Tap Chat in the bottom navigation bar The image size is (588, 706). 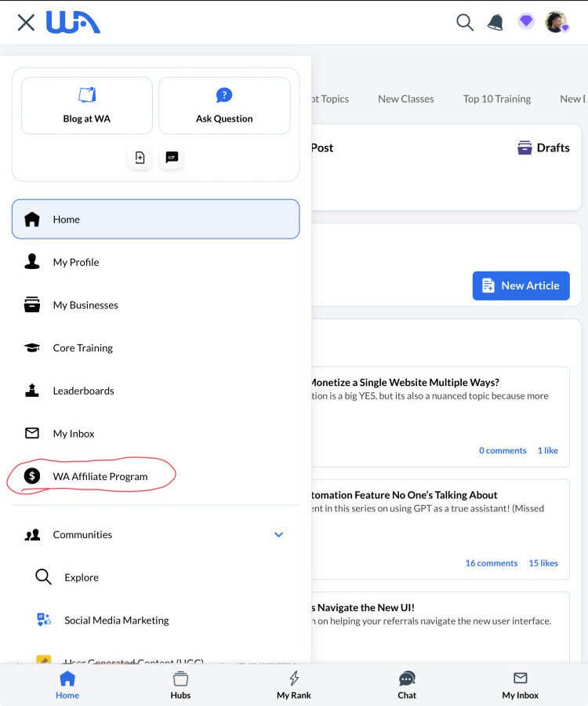[407, 686]
